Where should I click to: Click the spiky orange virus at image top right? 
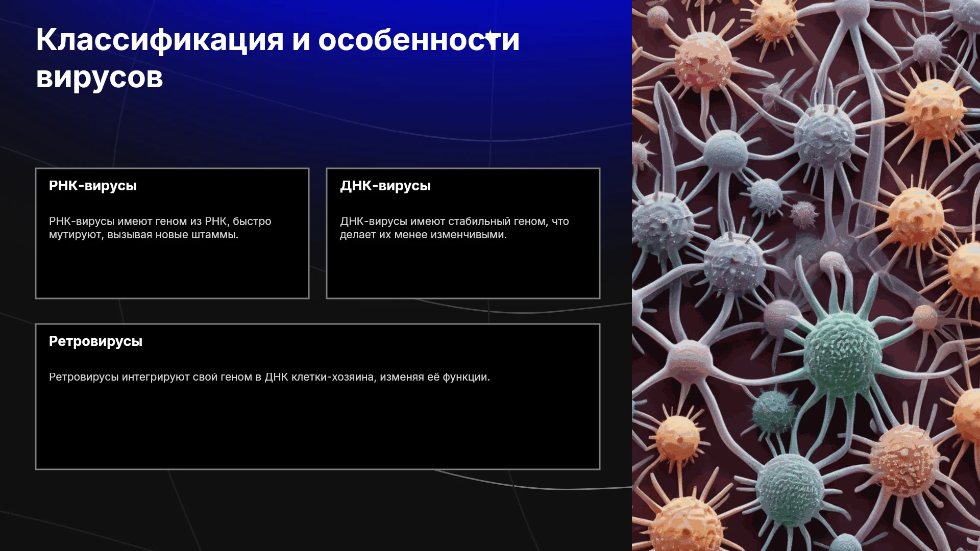click(x=935, y=110)
